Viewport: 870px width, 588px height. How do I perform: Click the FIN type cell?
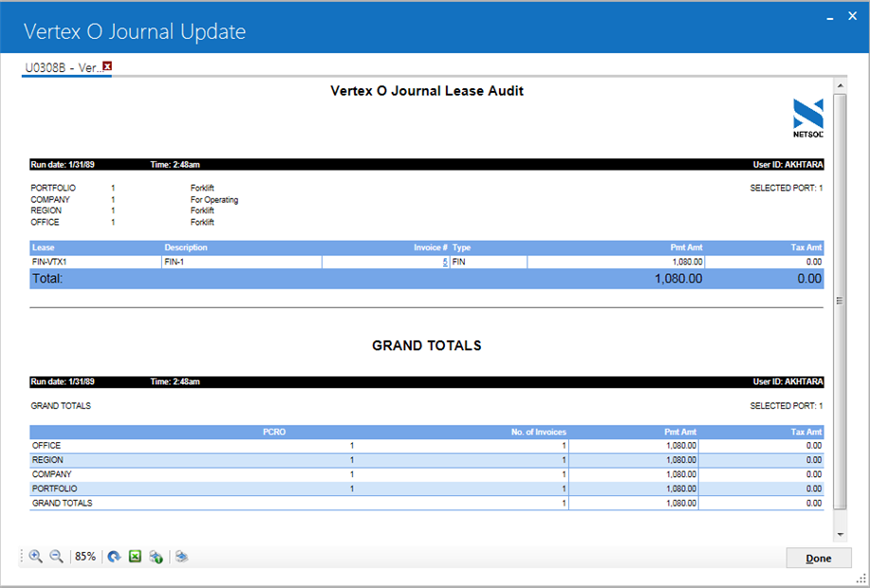point(489,262)
